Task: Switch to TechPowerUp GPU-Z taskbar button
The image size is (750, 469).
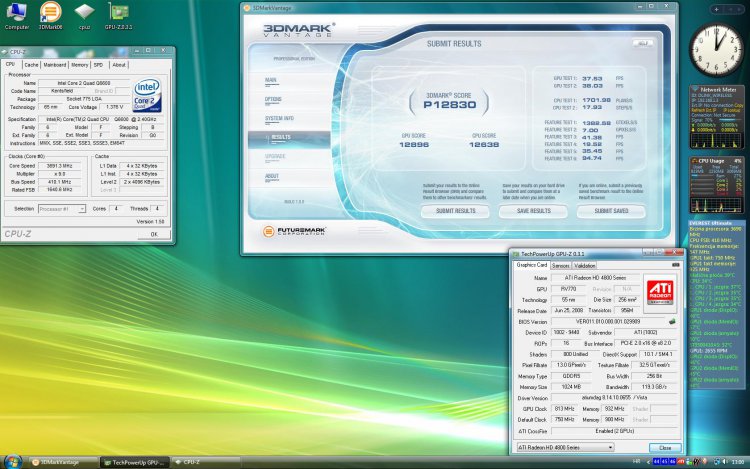Action: coord(134,462)
